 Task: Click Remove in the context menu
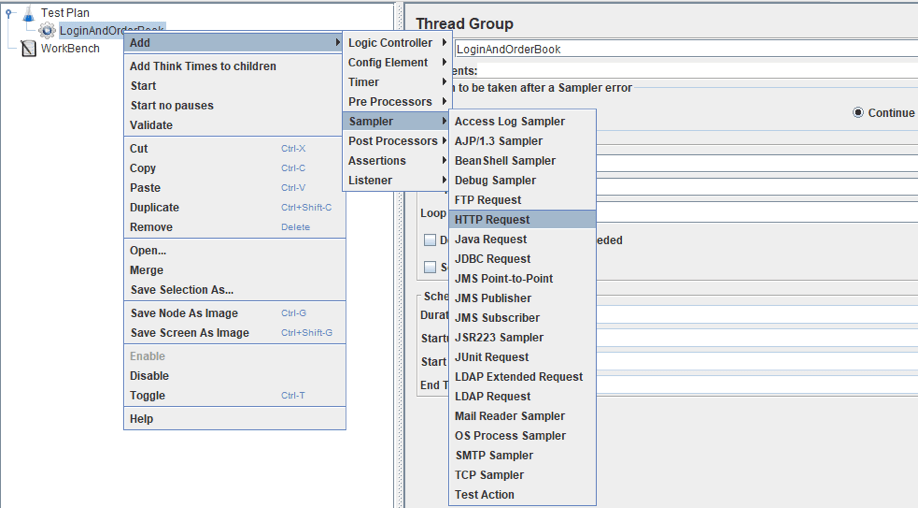coord(234,227)
